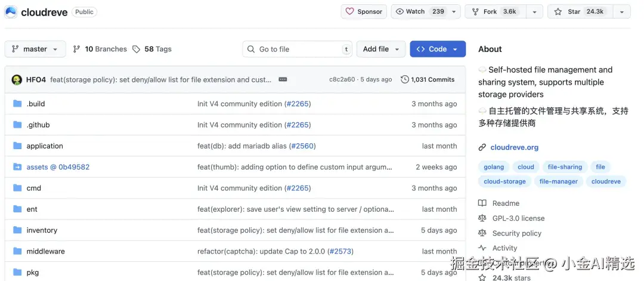This screenshot has width=644, height=281.
Task: Open the inventory folder
Action: click(42, 230)
